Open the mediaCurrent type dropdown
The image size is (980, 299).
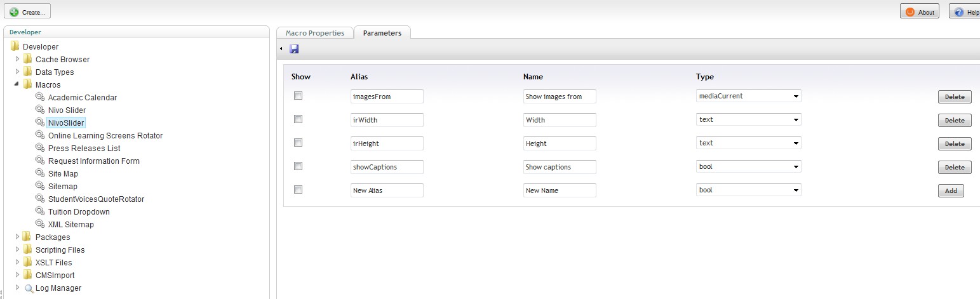748,96
